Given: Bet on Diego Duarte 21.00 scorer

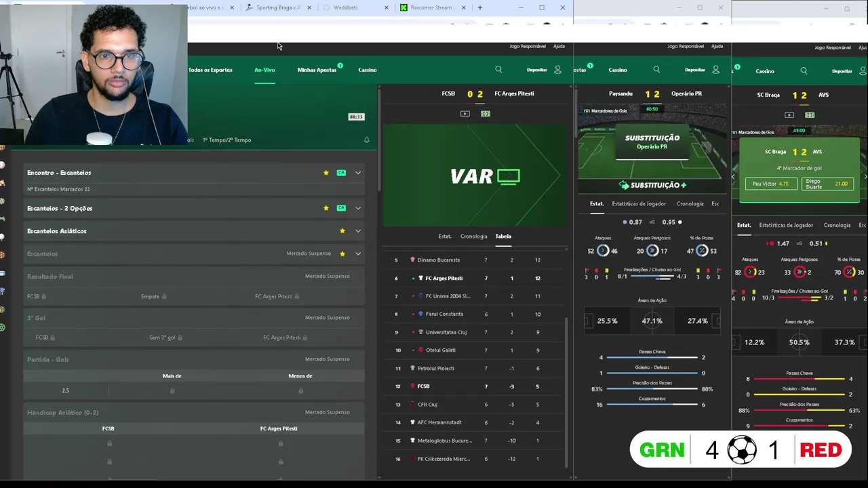Looking at the screenshot, I should 826,184.
